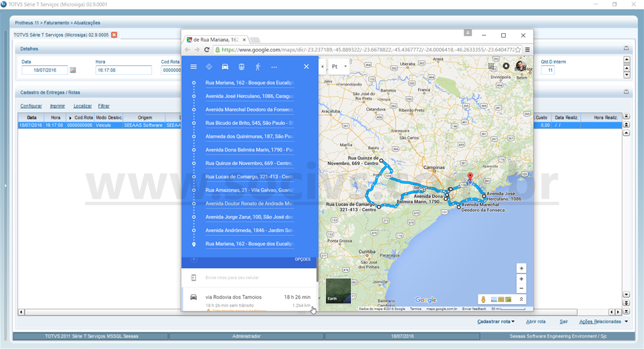Screen dimensions: 644x349
Task: Select the Street View pegman
Action: [x=483, y=299]
